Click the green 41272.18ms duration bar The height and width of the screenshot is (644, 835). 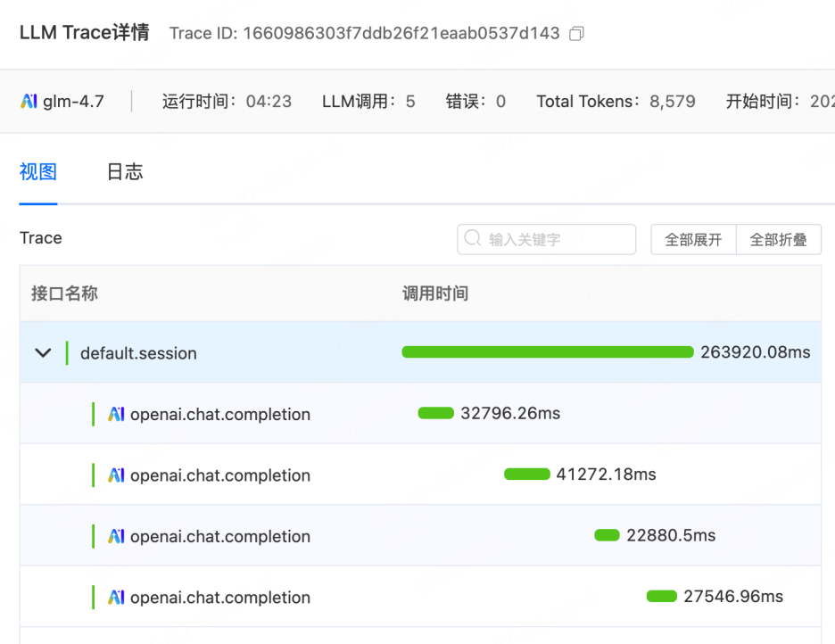(x=527, y=474)
